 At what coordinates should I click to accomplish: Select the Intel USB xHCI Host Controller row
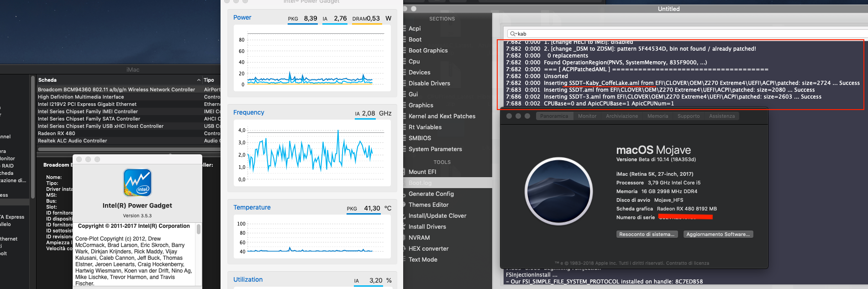pos(128,126)
